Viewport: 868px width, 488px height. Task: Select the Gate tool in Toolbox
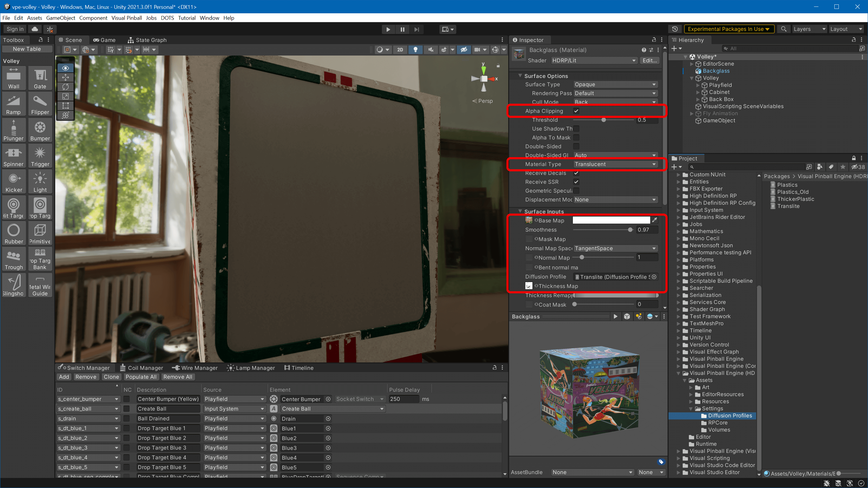pyautogui.click(x=40, y=78)
